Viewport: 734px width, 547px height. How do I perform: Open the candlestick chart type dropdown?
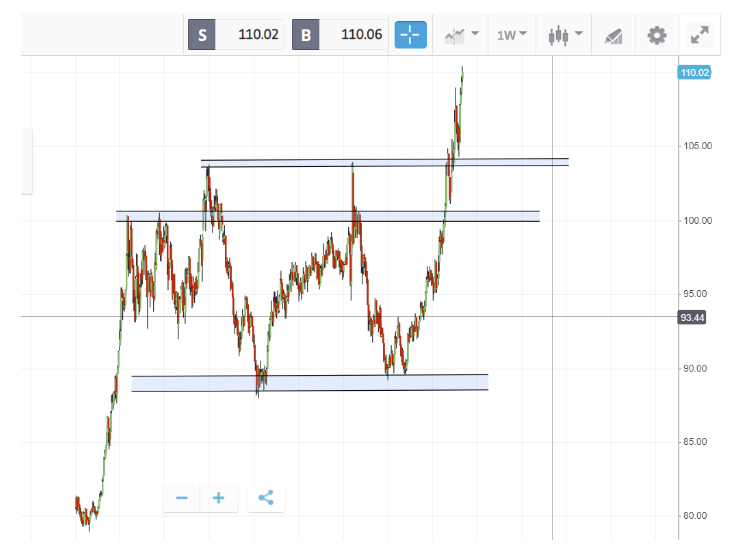(565, 35)
